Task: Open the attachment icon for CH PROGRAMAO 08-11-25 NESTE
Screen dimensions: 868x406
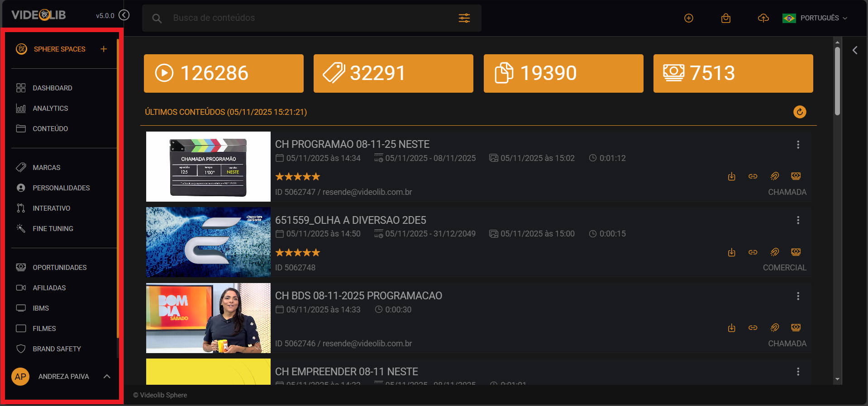Action: click(x=775, y=176)
